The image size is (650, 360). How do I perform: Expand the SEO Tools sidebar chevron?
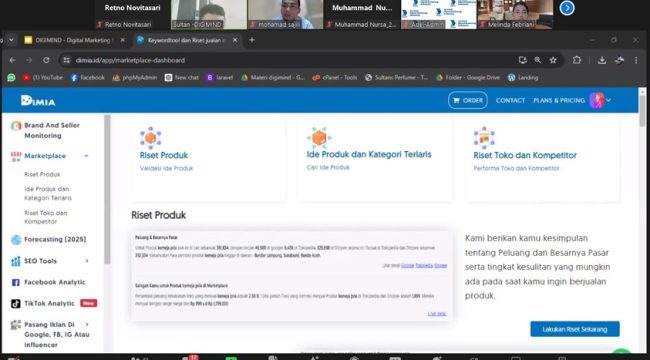click(x=87, y=261)
